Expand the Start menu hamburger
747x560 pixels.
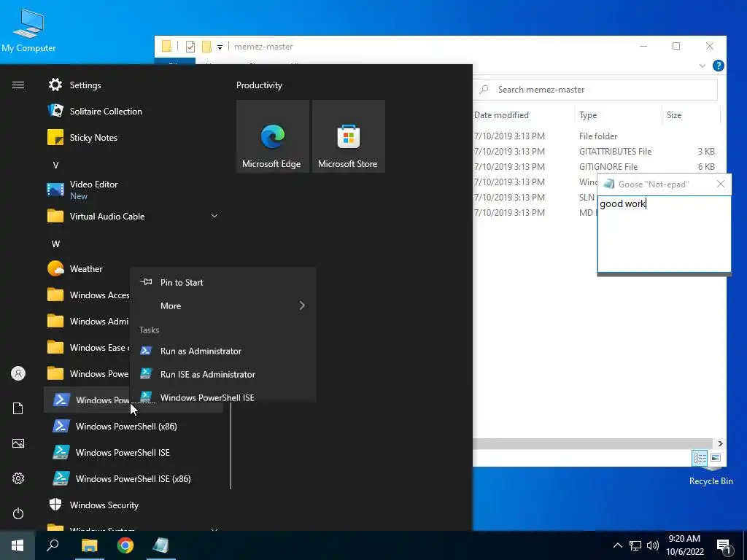click(18, 85)
